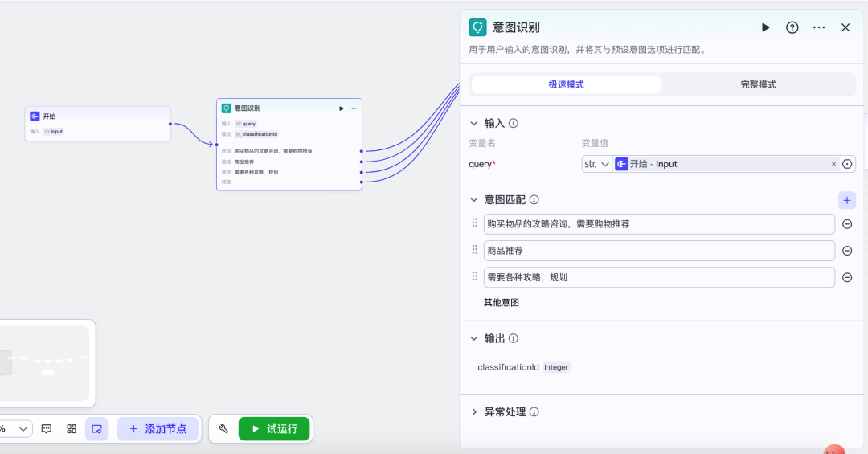Remove the 需要各种攻略，规划 intent
Viewport: 868px width, 454px height.
click(x=847, y=277)
